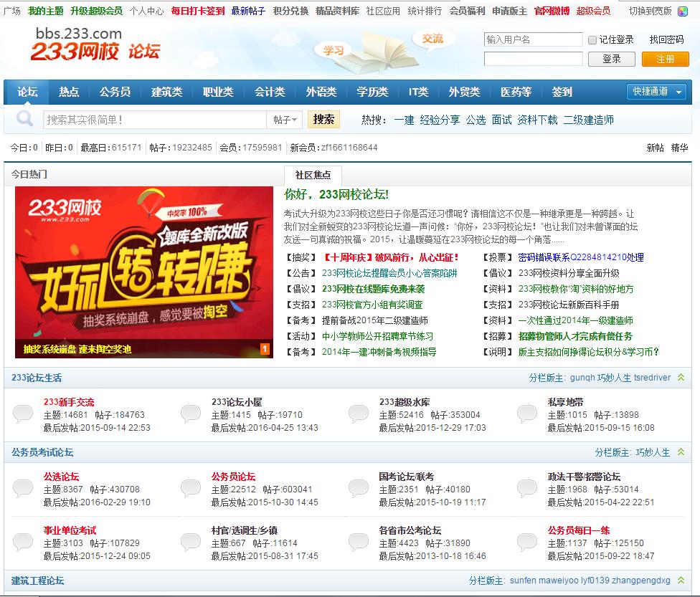700x597 pixels.
Task: Click speech bubble icon for 国考论坛/联考
Action: (x=359, y=488)
